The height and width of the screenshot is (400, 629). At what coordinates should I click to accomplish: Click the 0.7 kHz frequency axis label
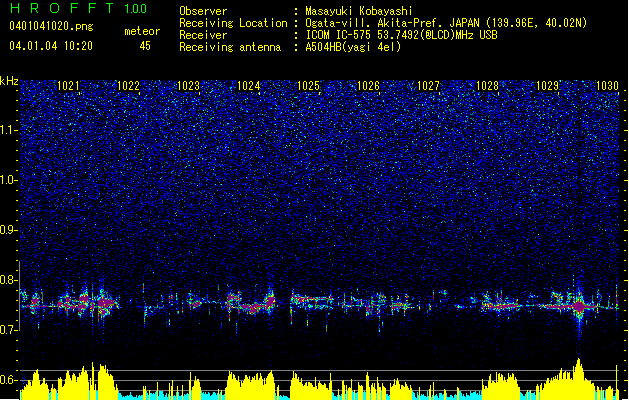point(9,329)
